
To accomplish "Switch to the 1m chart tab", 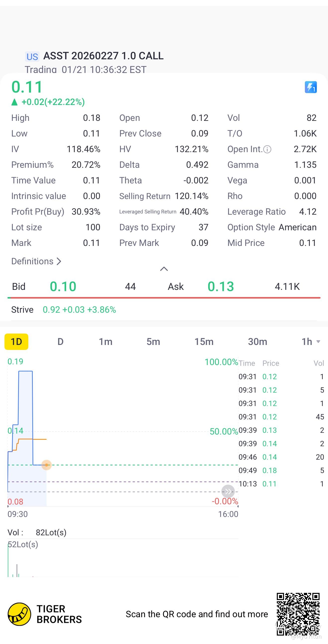I will point(105,342).
